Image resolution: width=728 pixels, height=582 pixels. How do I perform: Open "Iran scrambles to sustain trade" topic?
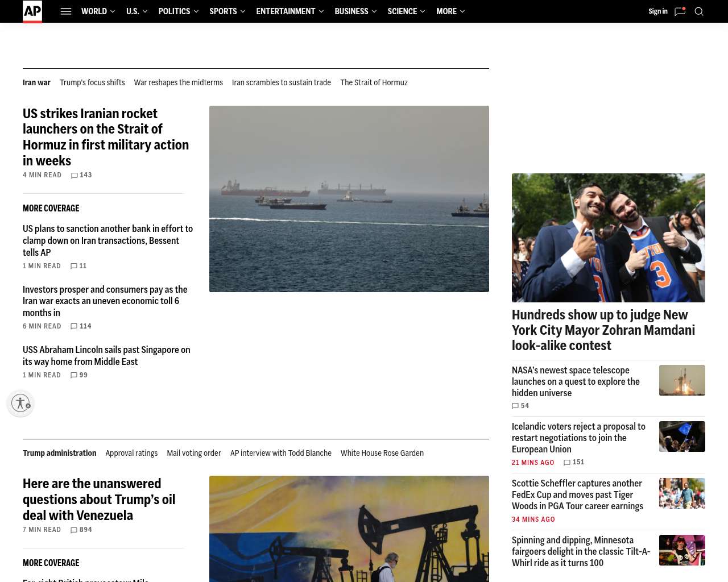tap(282, 82)
